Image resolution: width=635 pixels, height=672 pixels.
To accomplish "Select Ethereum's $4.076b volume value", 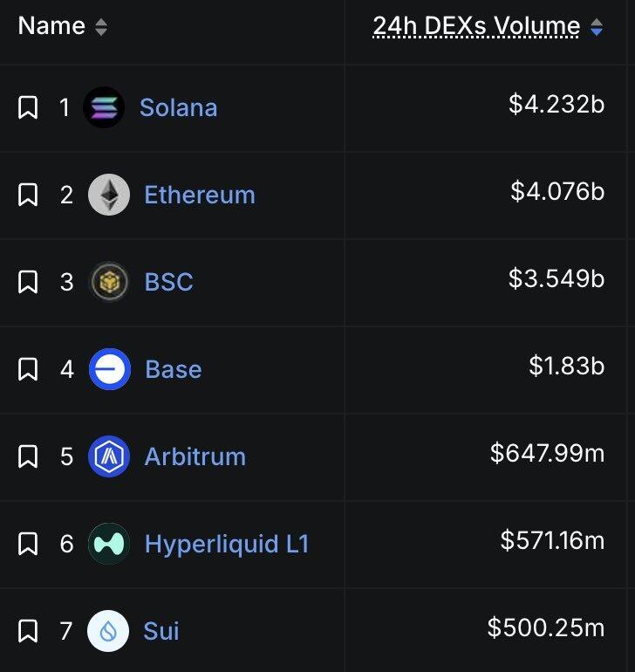I will coord(557,191).
